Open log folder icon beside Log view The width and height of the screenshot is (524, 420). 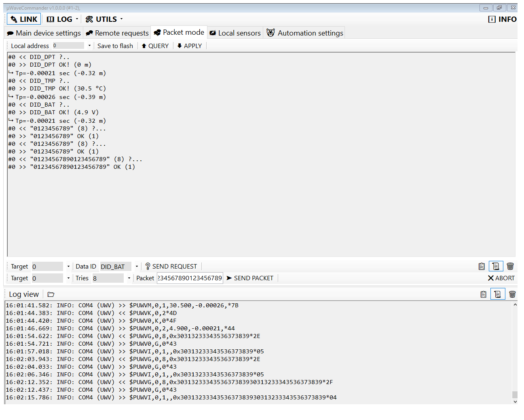point(51,294)
